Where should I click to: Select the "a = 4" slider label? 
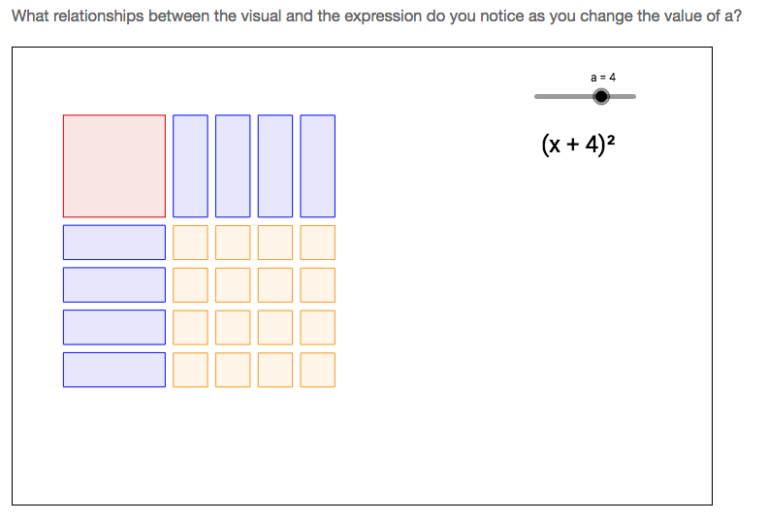[603, 76]
